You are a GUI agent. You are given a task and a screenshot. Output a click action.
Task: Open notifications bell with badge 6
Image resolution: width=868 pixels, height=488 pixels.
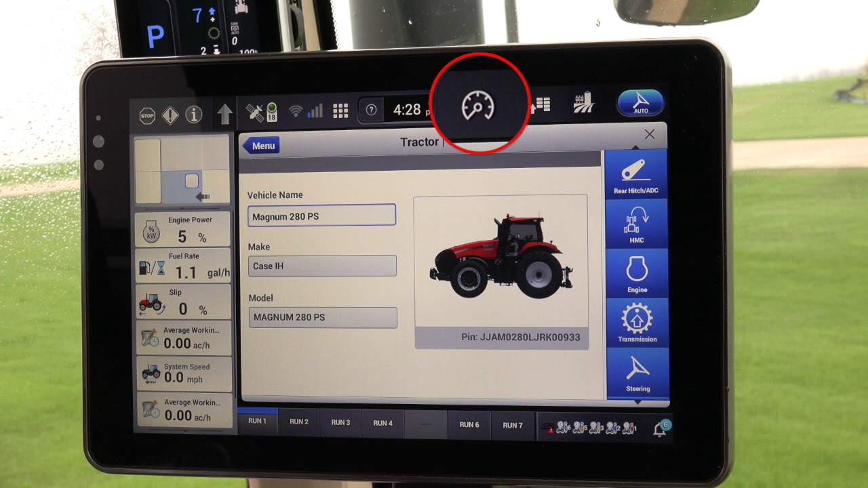(660, 429)
